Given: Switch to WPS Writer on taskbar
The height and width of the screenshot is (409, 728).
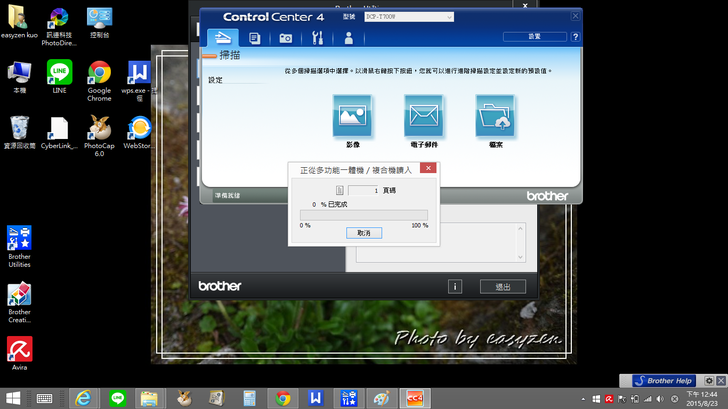Looking at the screenshot, I should coord(315,398).
